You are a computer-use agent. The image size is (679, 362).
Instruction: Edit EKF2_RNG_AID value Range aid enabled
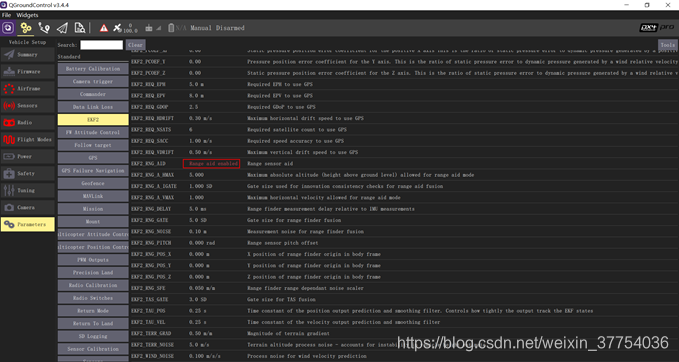[x=213, y=164]
